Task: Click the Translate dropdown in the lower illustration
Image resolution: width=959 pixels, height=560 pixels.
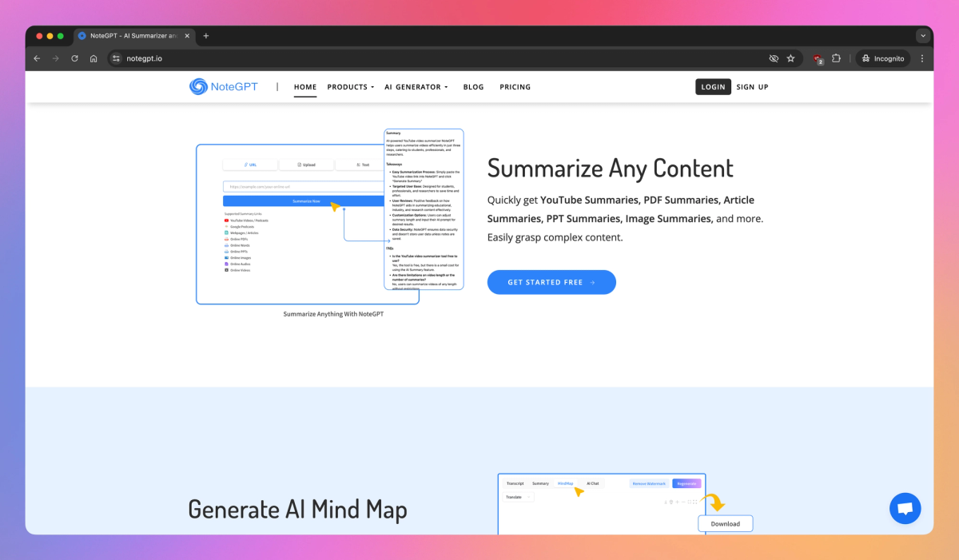Action: 518,497
